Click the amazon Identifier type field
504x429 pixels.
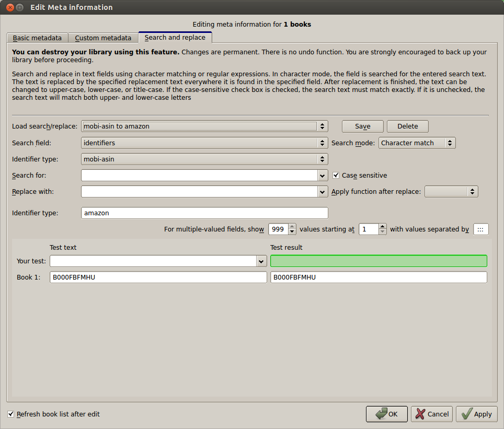204,213
